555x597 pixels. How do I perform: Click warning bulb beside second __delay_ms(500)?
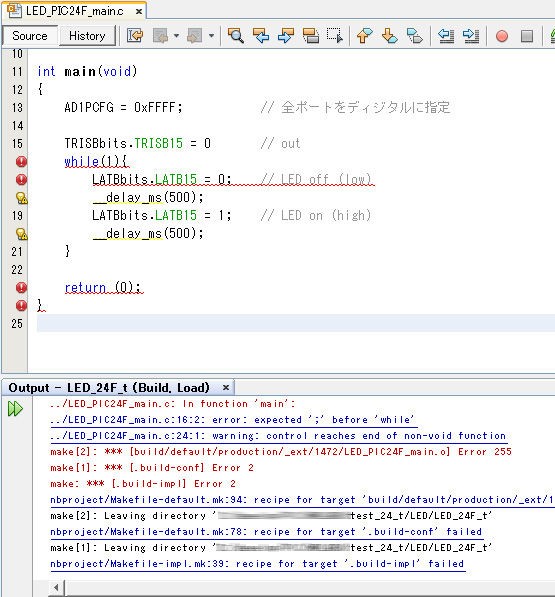[22, 234]
